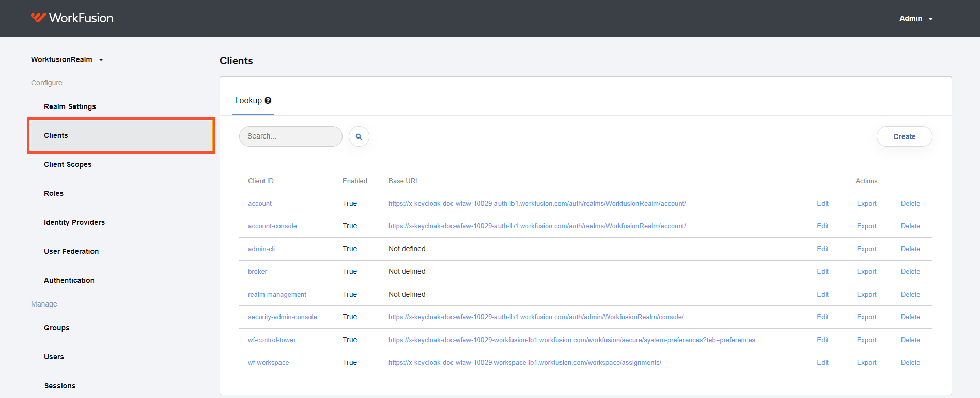Delete the admin-cli client
980x398 pixels.
911,249
